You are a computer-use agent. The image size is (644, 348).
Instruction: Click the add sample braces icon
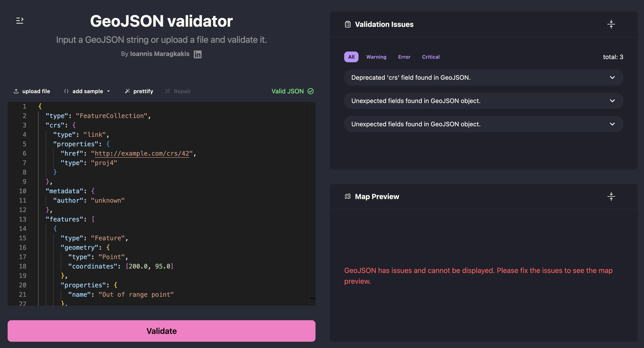66,91
